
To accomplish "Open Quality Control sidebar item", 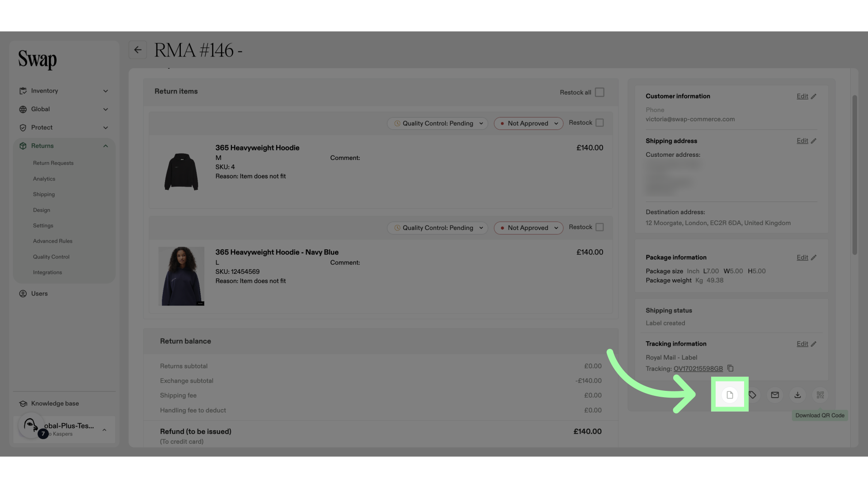I will coord(51,257).
